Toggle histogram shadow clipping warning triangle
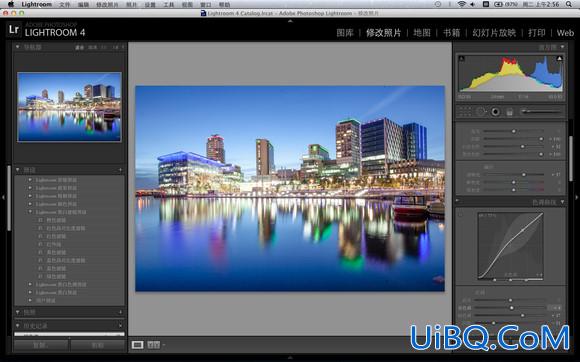The image size is (580, 362). tap(462, 58)
